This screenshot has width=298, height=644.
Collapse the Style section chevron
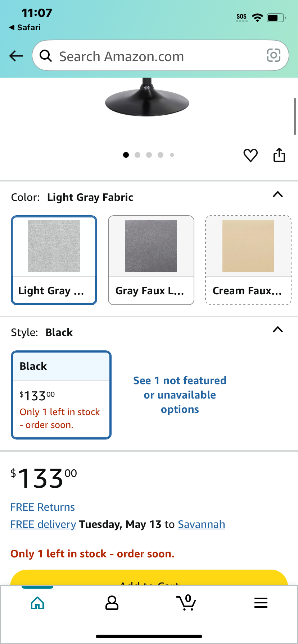click(x=278, y=330)
